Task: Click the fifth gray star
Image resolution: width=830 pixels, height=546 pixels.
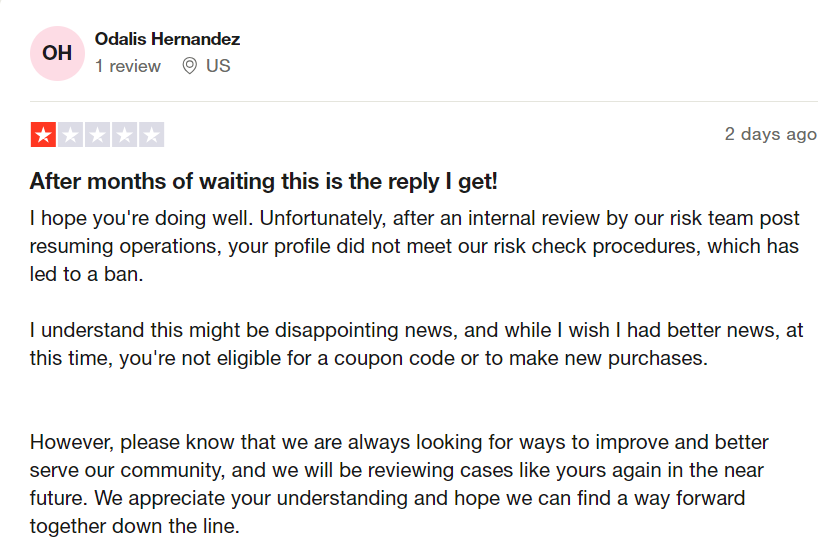Action: pos(151,135)
